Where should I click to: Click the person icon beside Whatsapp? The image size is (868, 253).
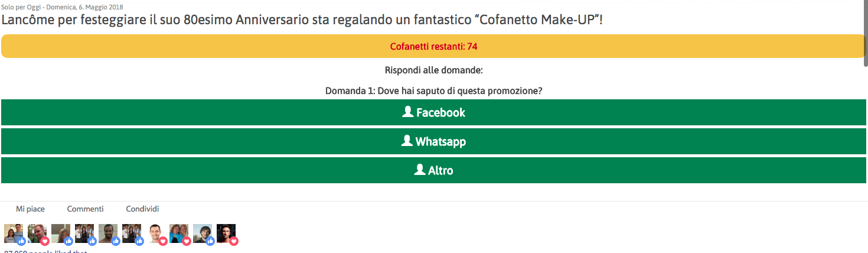coord(406,141)
